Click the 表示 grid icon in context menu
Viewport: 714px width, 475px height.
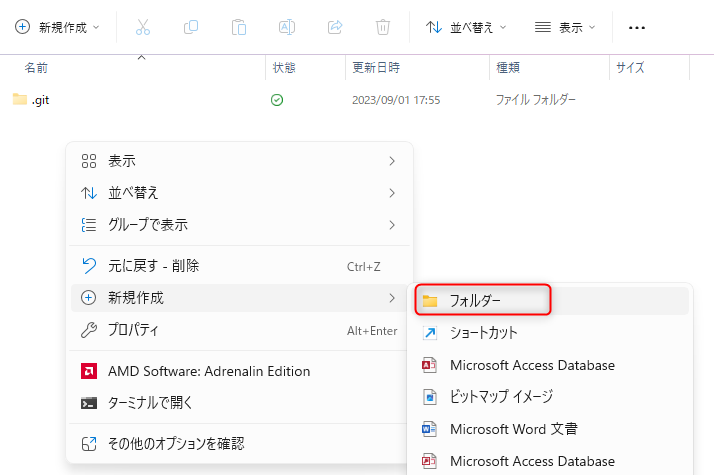click(x=89, y=161)
